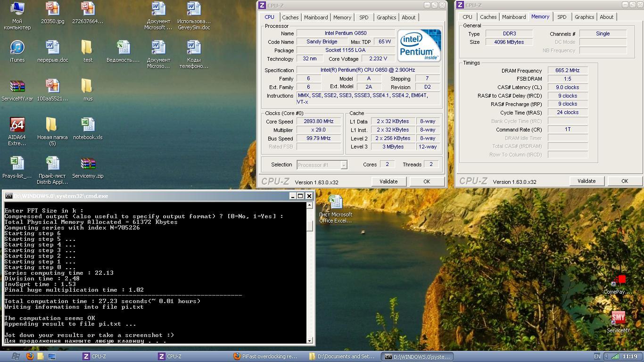The width and height of the screenshot is (644, 362).
Task: Click the memory Size value 4096 MBytes
Action: coord(509,42)
